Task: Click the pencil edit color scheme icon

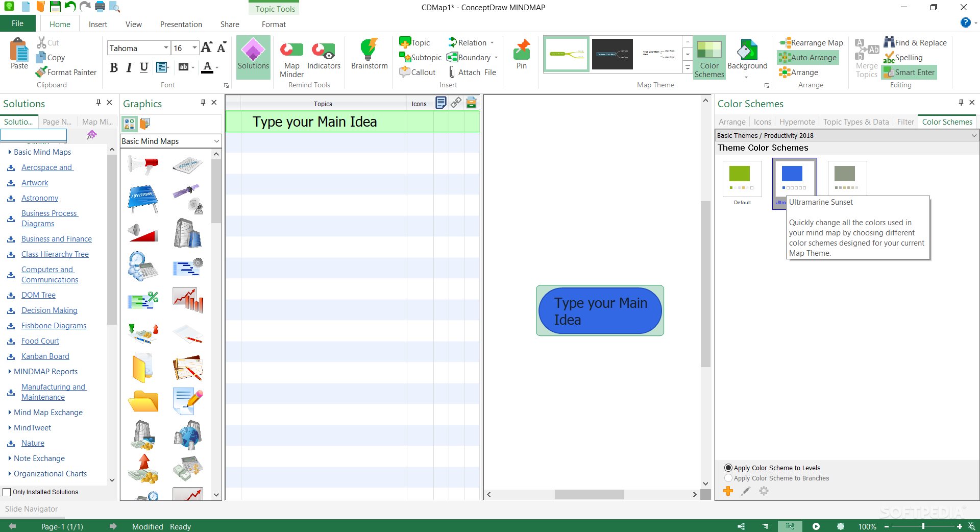Action: (x=746, y=491)
